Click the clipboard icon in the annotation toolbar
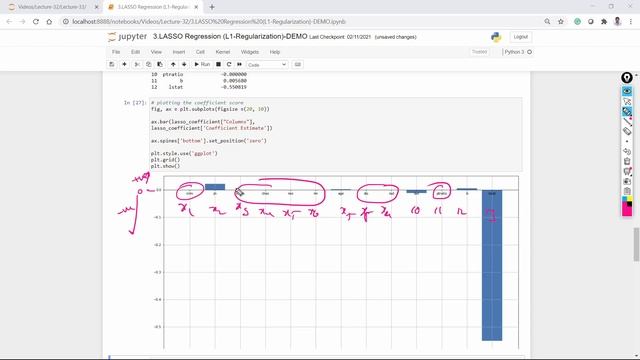Viewport: 640px width, 360px height. (x=627, y=191)
